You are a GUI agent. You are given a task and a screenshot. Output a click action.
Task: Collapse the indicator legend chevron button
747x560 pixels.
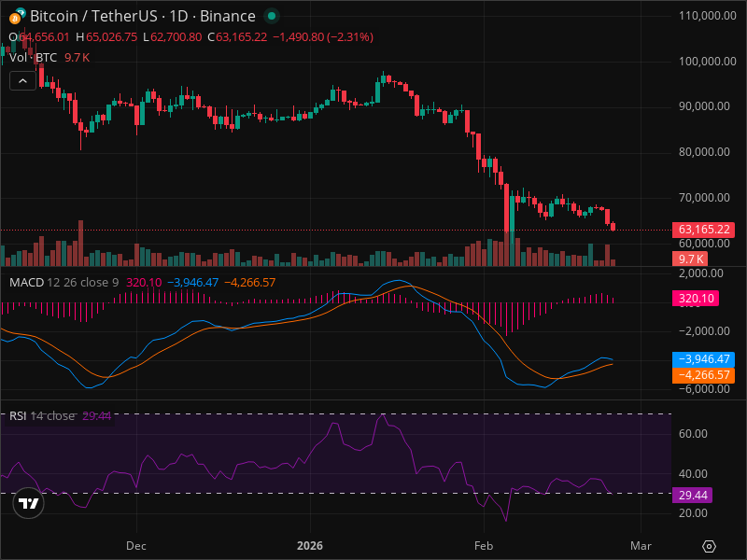pyautogui.click(x=22, y=81)
